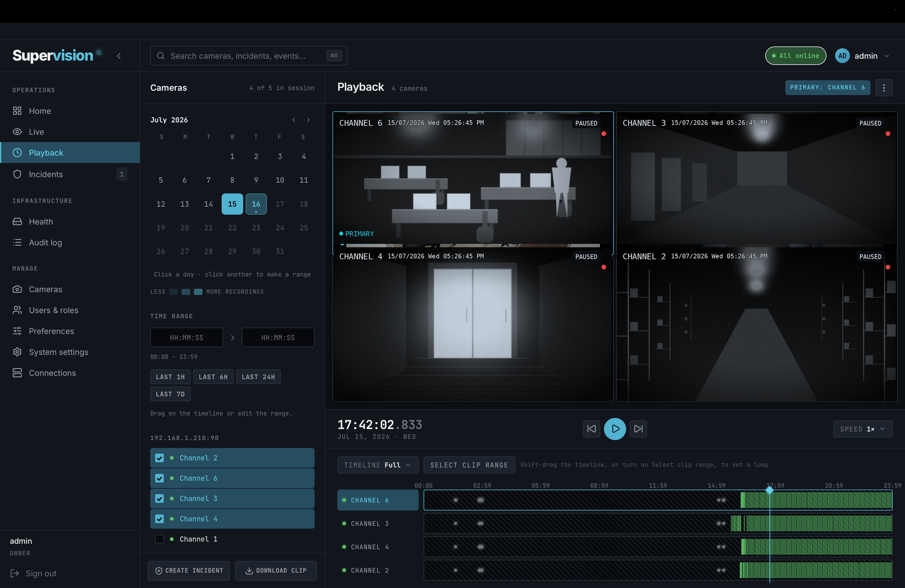905x588 pixels.
Task: Click the start time HH:MM:SS field
Action: click(x=186, y=337)
